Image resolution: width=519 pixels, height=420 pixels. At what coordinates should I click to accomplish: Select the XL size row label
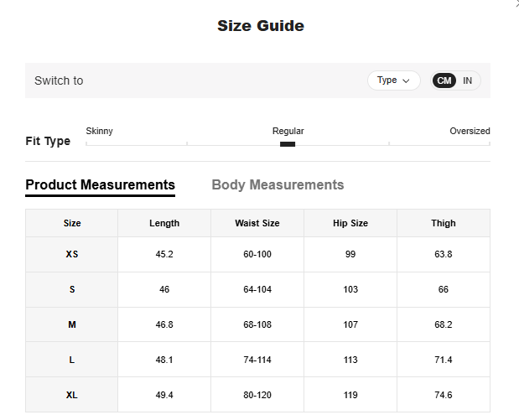tap(72, 394)
